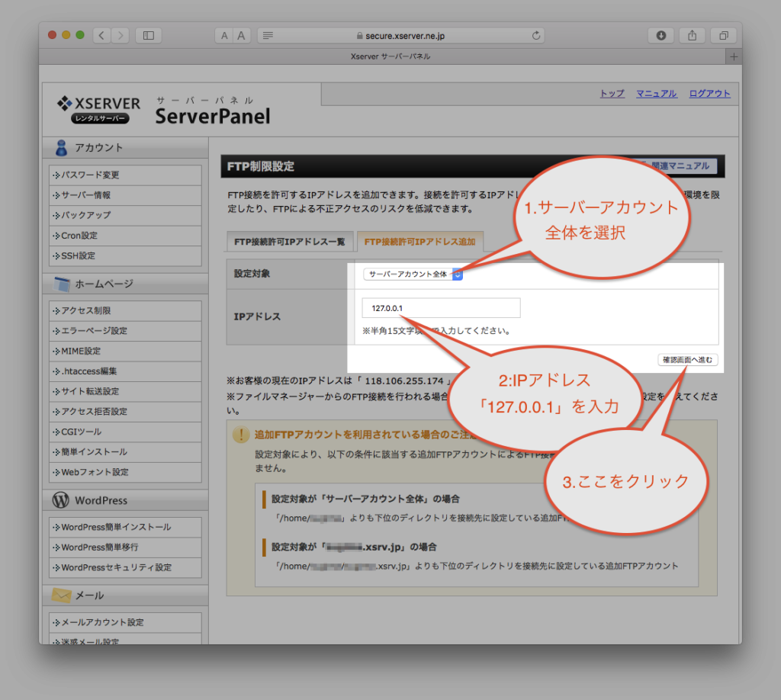Click the アカウント section header
This screenshot has height=700, width=781.
tap(126, 147)
